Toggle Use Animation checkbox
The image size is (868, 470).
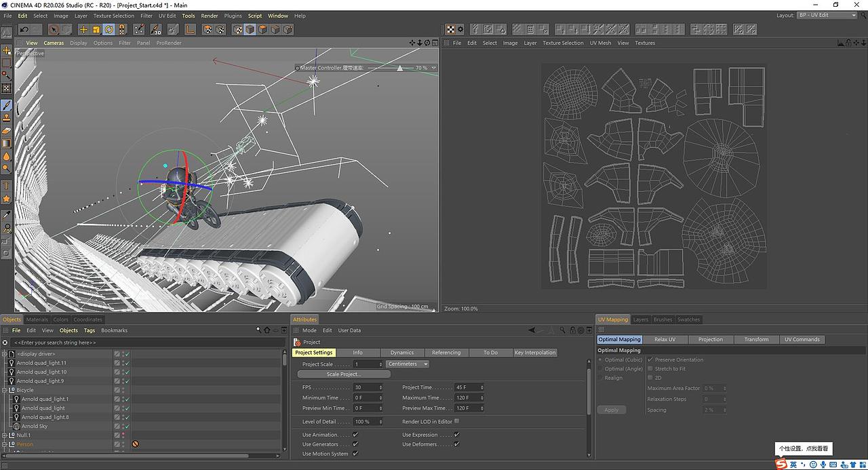(355, 435)
